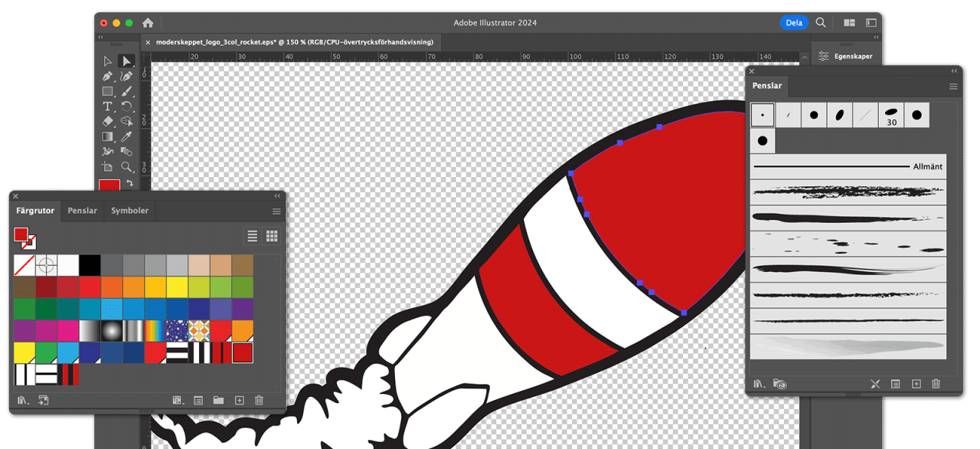Create a new swatch with the plus icon
The height and width of the screenshot is (449, 980).
tap(240, 399)
